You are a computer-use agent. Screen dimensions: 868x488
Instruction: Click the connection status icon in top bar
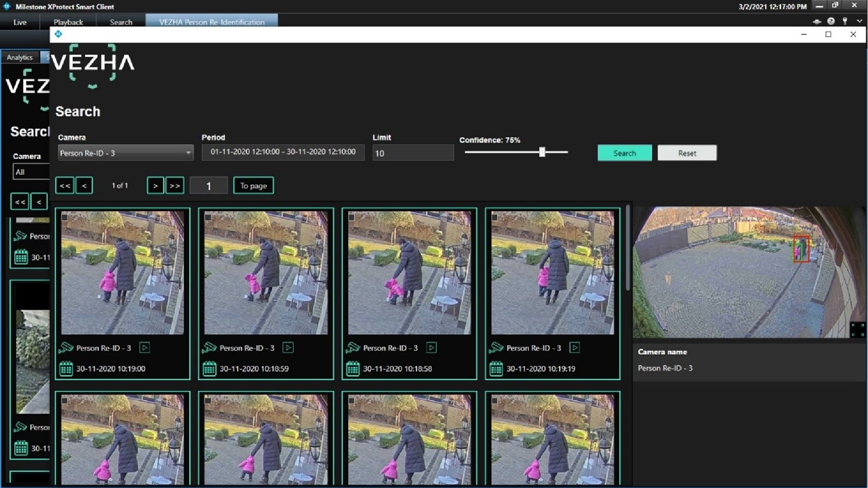click(x=817, y=21)
